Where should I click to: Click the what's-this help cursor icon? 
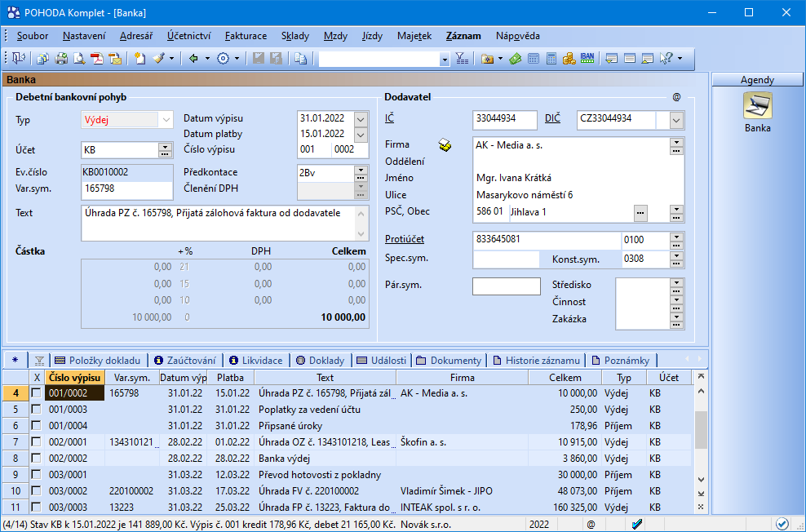[666, 59]
